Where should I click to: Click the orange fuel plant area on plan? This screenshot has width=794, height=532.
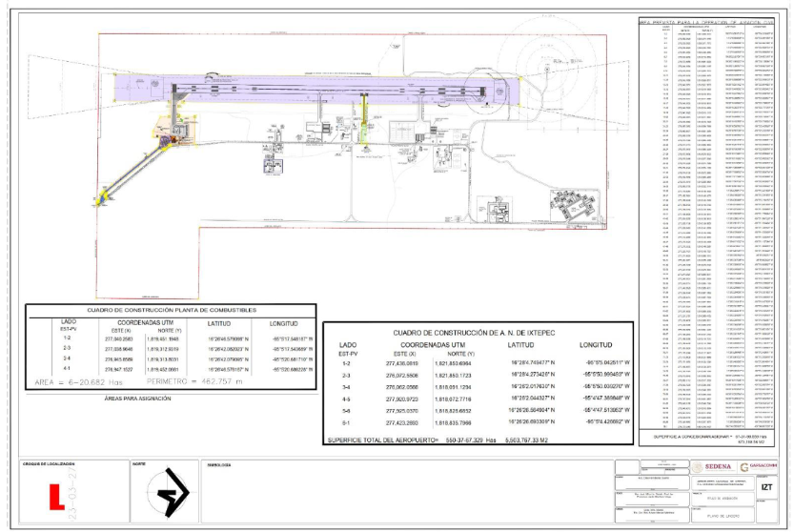pyautogui.click(x=173, y=141)
